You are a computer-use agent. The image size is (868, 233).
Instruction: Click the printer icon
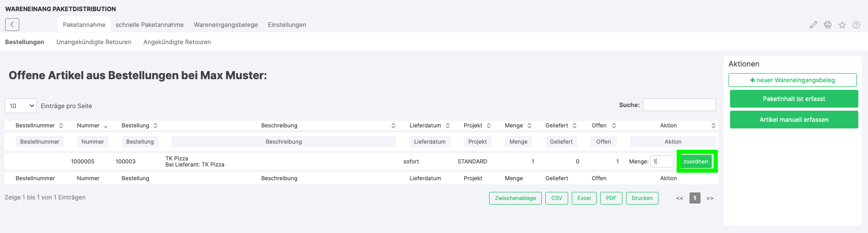point(827,25)
